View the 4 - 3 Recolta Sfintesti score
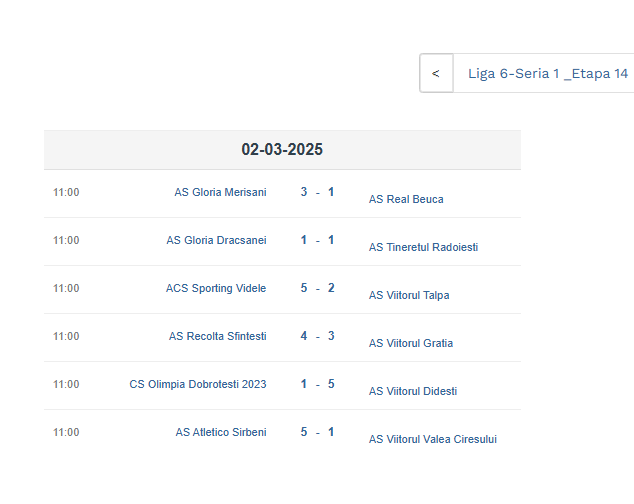Viewport: 634px width, 504px height. coord(317,336)
